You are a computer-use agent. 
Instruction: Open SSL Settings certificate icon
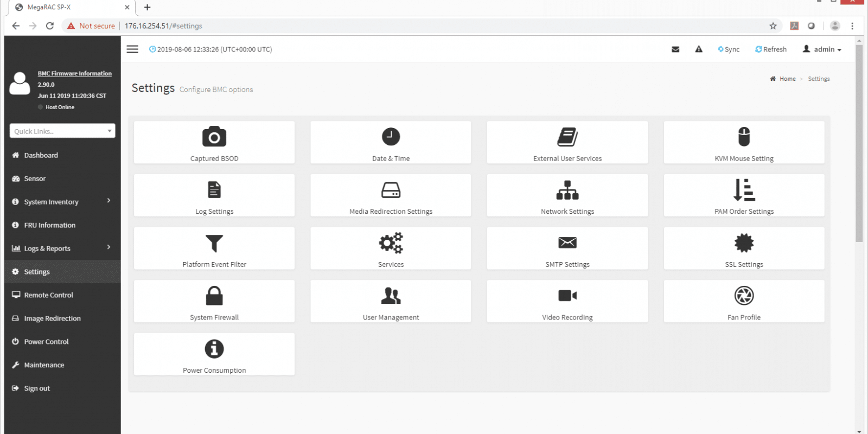point(744,242)
